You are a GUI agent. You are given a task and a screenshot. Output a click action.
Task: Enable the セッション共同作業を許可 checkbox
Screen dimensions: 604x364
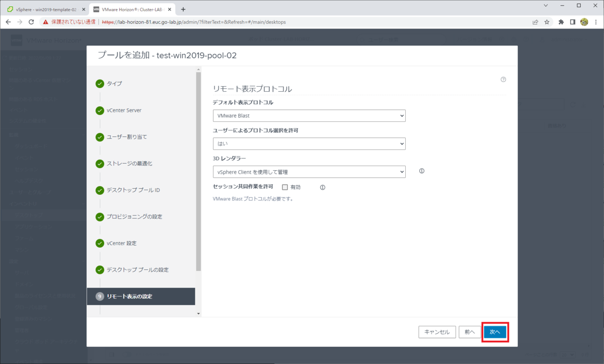click(x=285, y=187)
